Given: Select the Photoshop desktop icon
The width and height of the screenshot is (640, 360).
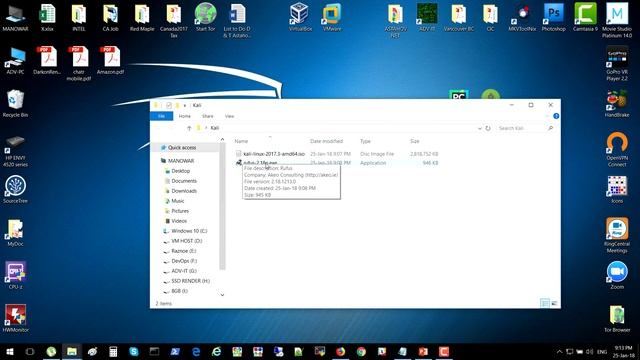Looking at the screenshot, I should (553, 17).
